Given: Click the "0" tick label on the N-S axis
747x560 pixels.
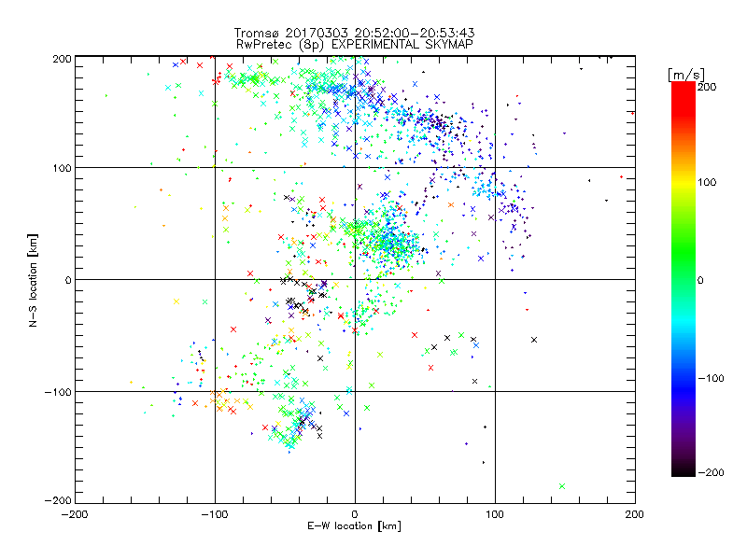Looking at the screenshot, I should tap(68, 280).
